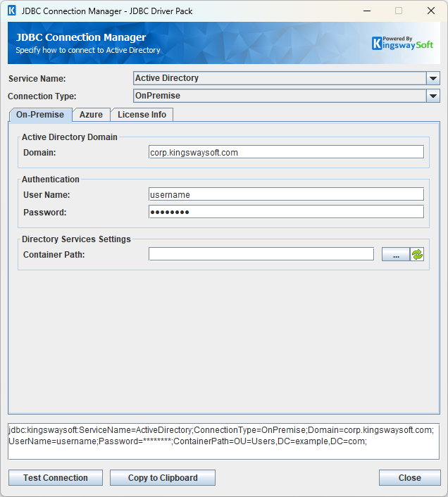Click the Close button at bottom right
The height and width of the screenshot is (497, 448).
coord(409,478)
